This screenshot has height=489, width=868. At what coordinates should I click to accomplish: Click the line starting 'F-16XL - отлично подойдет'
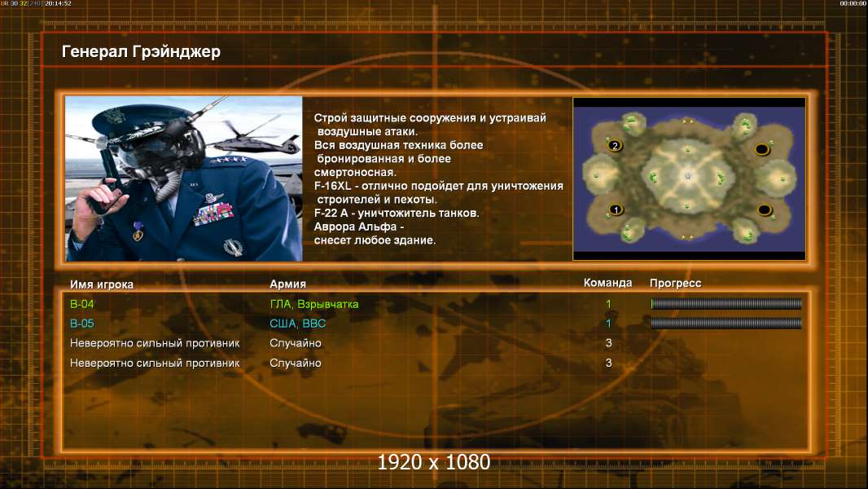(438, 186)
